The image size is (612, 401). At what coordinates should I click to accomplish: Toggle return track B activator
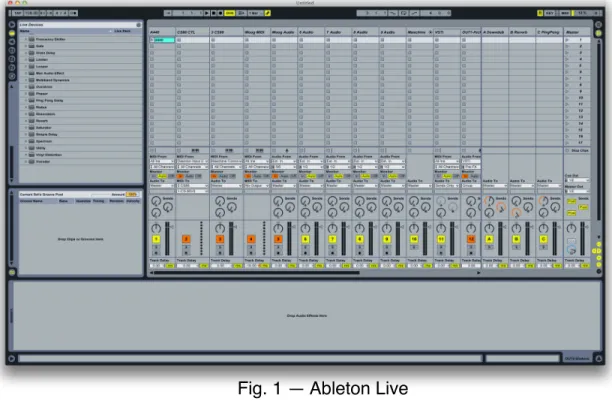516,239
